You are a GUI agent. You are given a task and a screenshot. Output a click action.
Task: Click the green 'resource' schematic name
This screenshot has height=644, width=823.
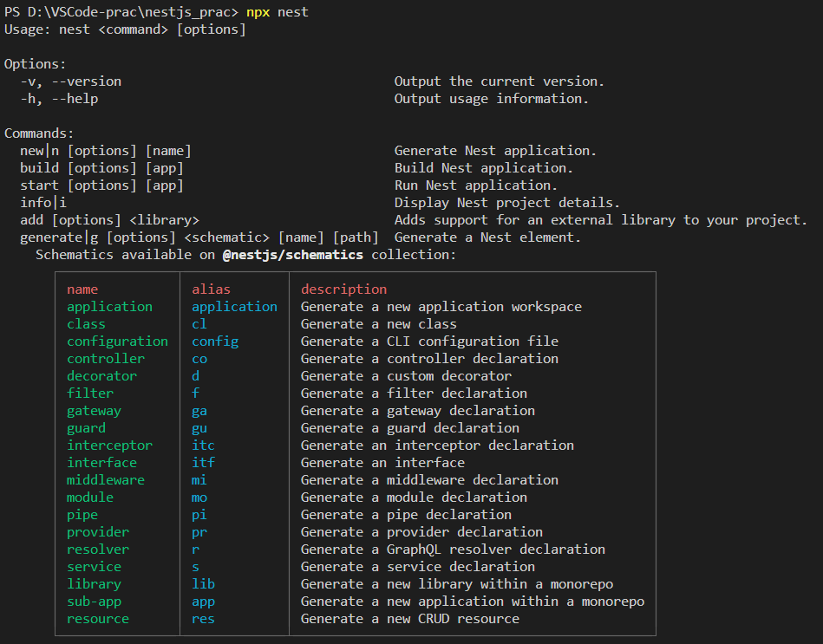98,619
